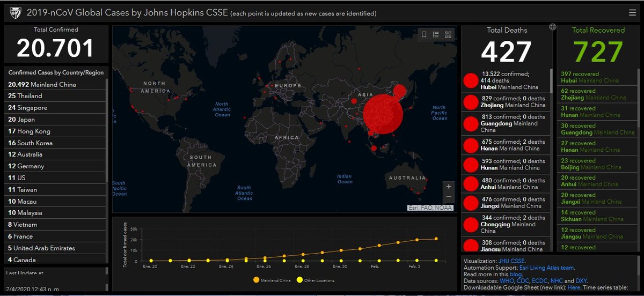
Task: Click the Total Confirmed 20.701 figure
Action: click(56, 48)
